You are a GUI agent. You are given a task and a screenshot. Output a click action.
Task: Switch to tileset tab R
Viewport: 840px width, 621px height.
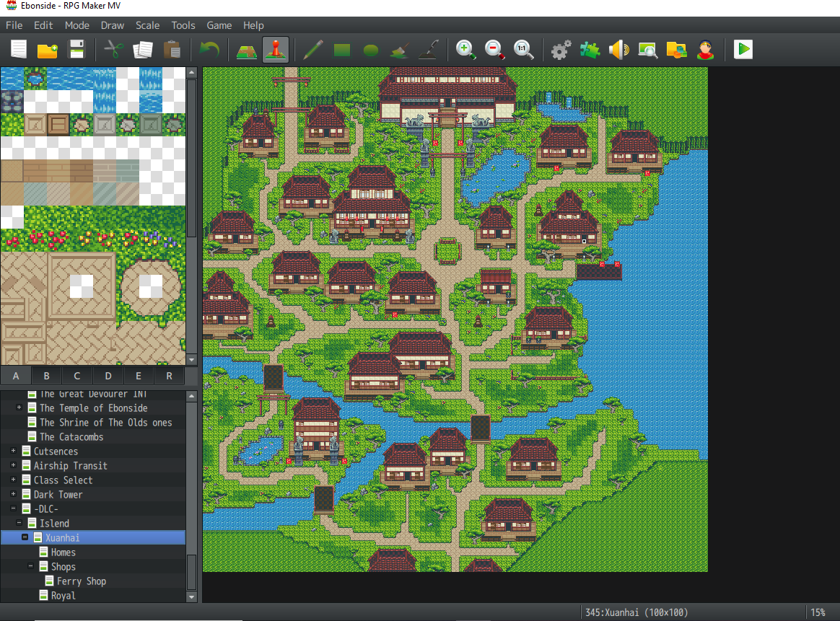pyautogui.click(x=169, y=376)
